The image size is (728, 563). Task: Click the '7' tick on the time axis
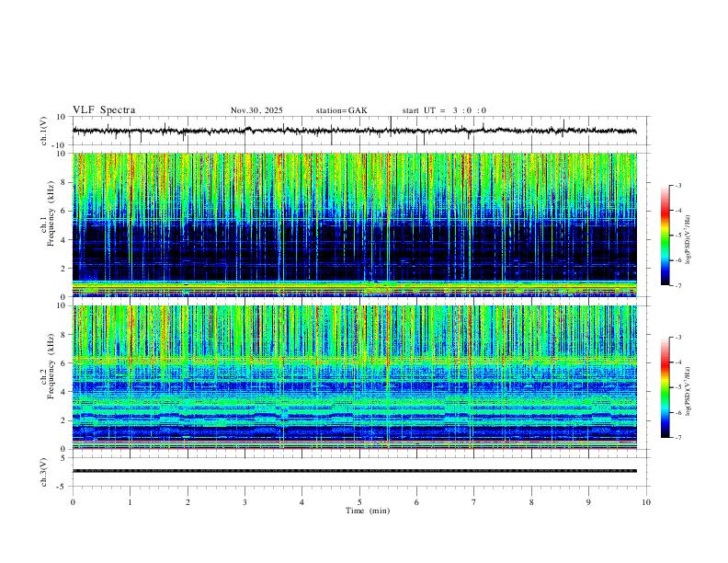[x=474, y=502]
